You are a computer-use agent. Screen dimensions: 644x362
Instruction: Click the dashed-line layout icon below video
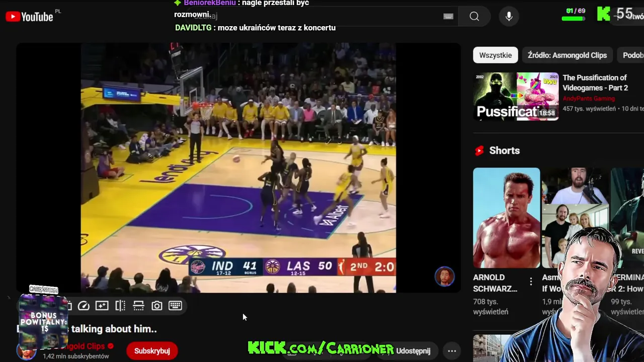(x=138, y=306)
